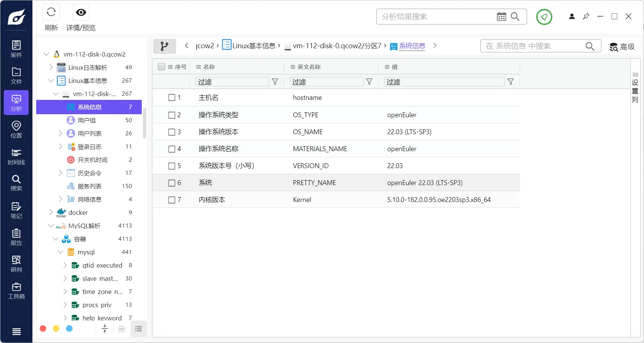Select the 分析 (Analysis) sidebar section
Screen dimensions: 644x343
coord(16,103)
